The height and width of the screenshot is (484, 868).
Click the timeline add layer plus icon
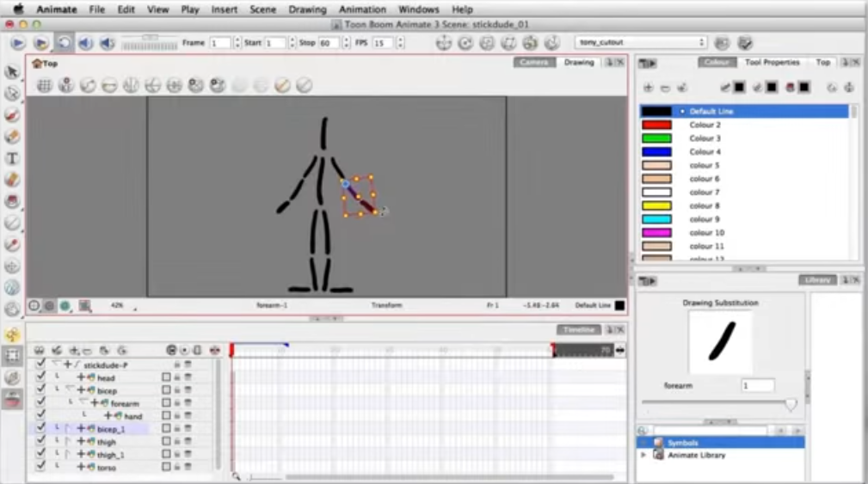[73, 350]
